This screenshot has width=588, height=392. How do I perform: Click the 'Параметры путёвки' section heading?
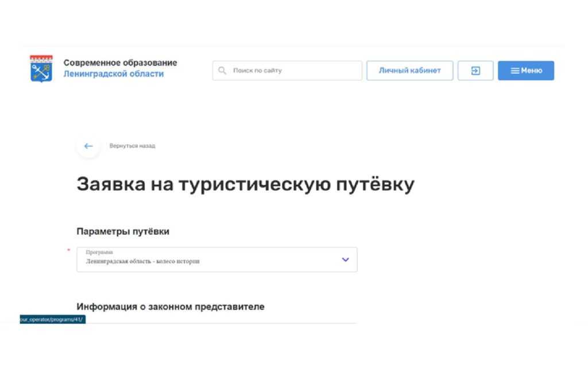(123, 231)
